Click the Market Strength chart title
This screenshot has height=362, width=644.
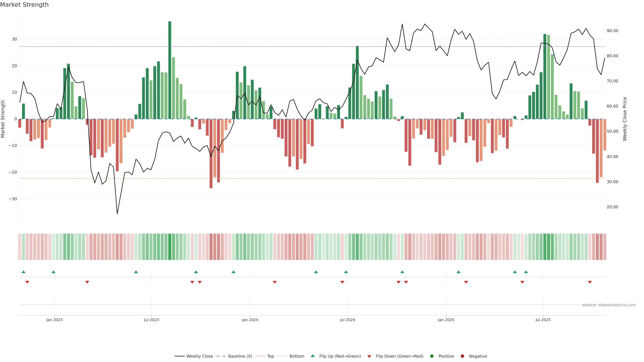(x=24, y=5)
